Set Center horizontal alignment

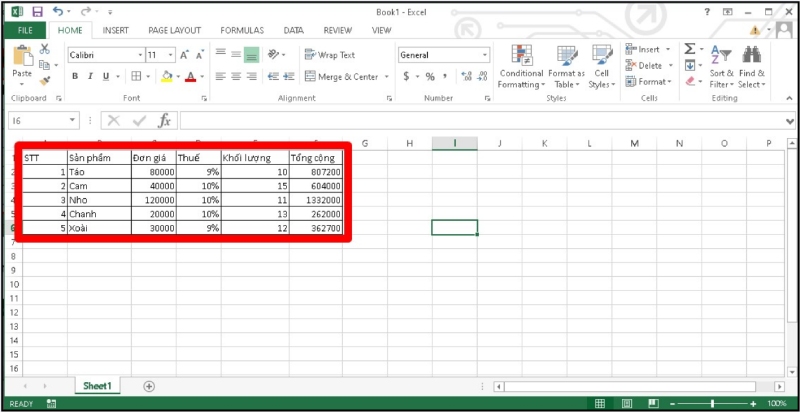coord(236,76)
